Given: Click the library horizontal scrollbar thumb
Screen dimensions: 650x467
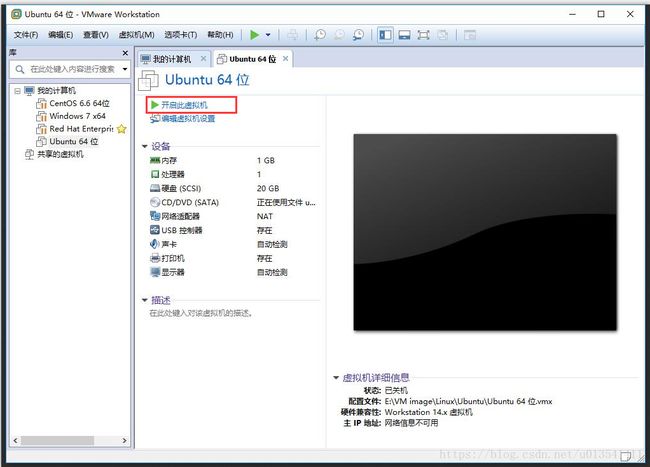Looking at the screenshot, I should pos(57,440).
